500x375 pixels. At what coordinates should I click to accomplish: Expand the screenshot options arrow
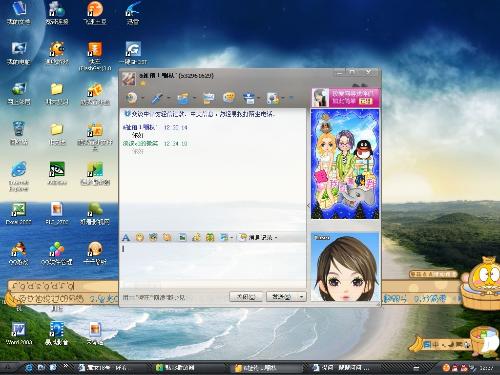pos(231,238)
